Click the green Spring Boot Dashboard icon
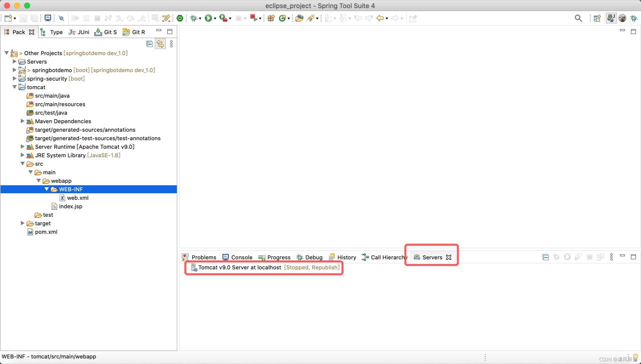 click(x=180, y=18)
